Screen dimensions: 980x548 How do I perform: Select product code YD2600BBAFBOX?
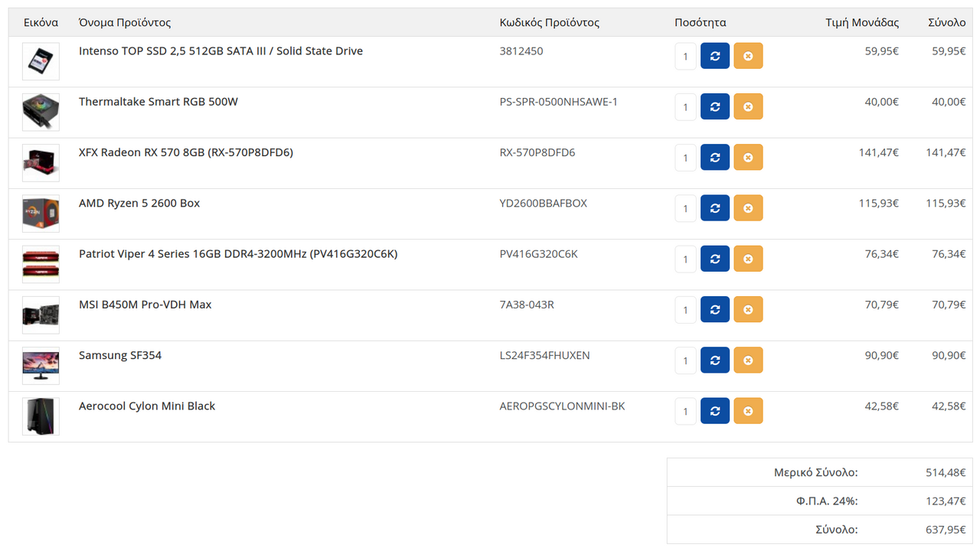tap(544, 203)
